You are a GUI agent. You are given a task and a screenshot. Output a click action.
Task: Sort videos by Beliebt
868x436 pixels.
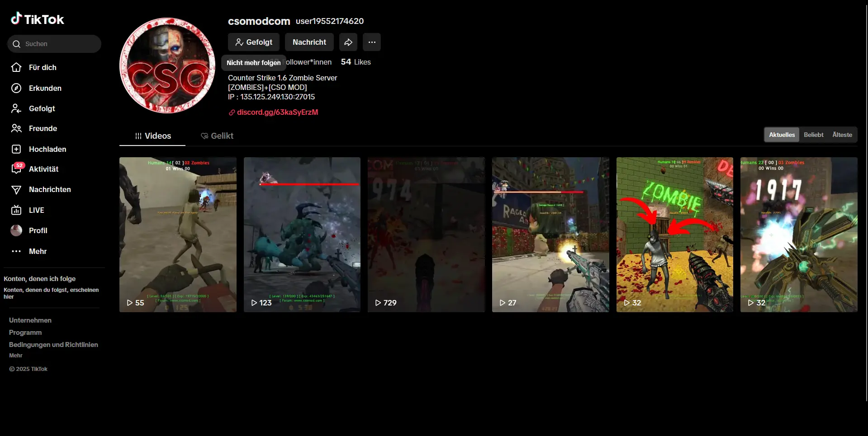tap(813, 135)
